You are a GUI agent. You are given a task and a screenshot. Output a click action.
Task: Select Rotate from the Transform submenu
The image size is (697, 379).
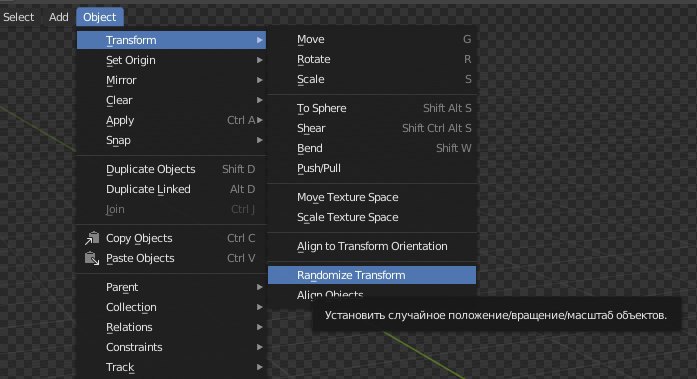click(x=372, y=59)
